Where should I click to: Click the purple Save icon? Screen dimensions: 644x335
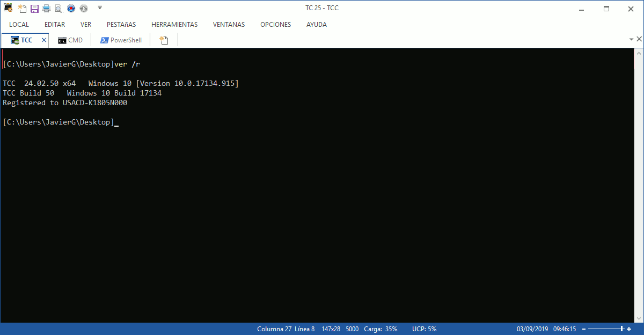point(34,9)
